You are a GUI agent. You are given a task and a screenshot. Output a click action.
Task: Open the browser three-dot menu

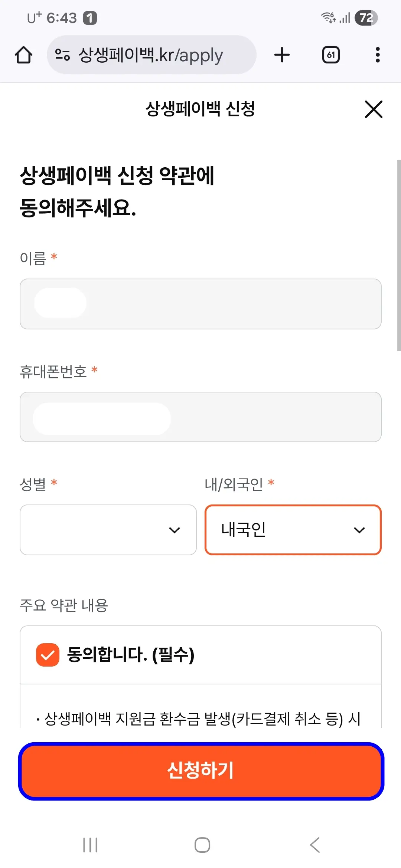(377, 55)
